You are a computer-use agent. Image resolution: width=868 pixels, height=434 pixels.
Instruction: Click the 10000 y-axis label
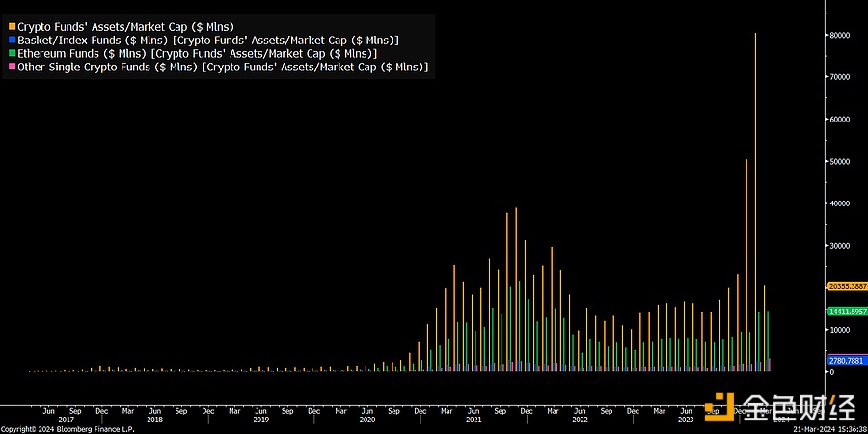pos(839,330)
